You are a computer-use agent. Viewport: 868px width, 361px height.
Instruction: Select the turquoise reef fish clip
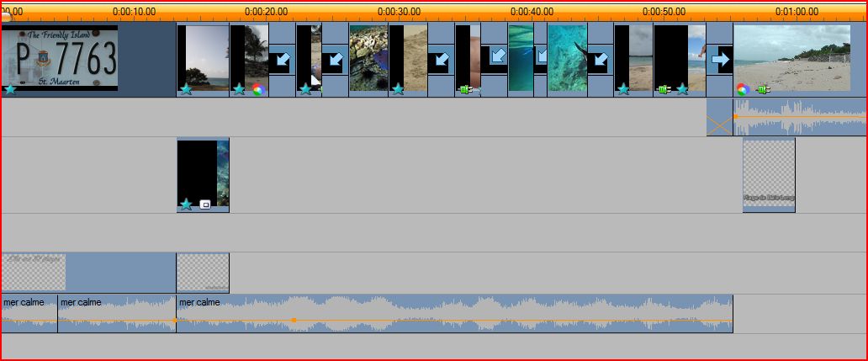[568, 58]
